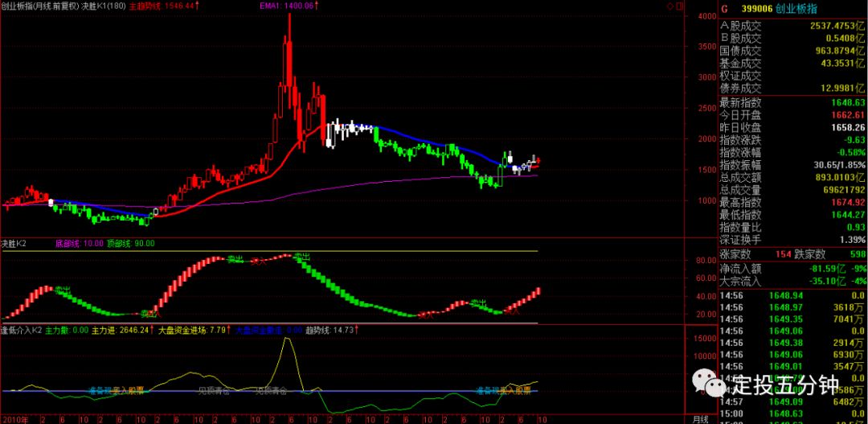
Task: Select the 决胜K1(180) indicator label
Action: pos(104,6)
